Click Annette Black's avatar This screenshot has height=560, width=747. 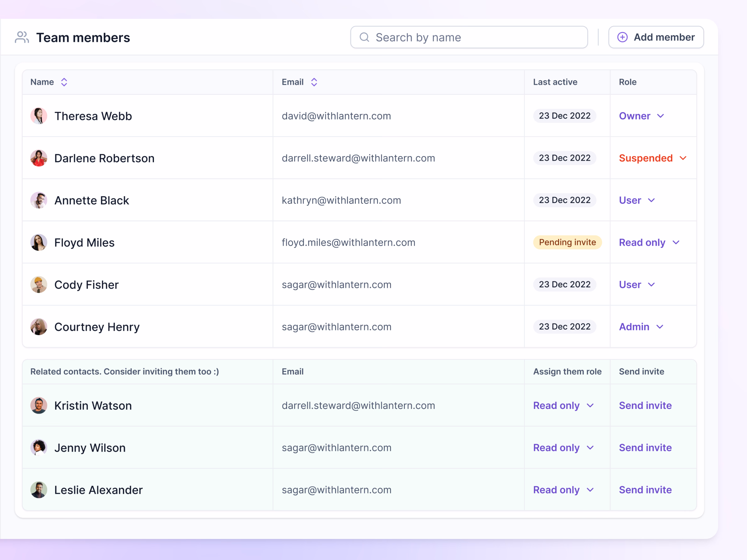click(39, 200)
